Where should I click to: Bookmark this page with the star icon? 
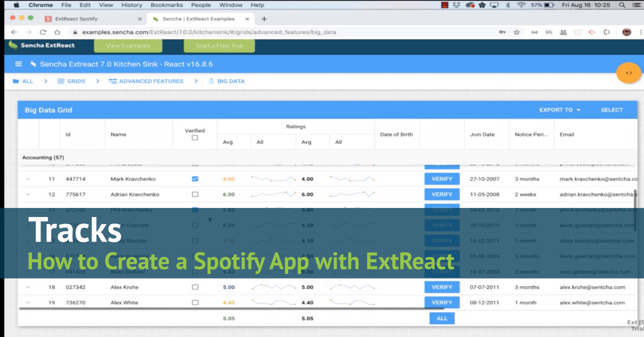(517, 32)
